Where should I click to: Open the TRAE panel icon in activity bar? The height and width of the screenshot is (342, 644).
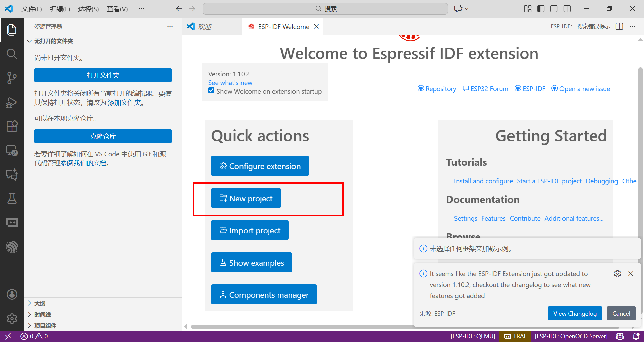(12, 223)
